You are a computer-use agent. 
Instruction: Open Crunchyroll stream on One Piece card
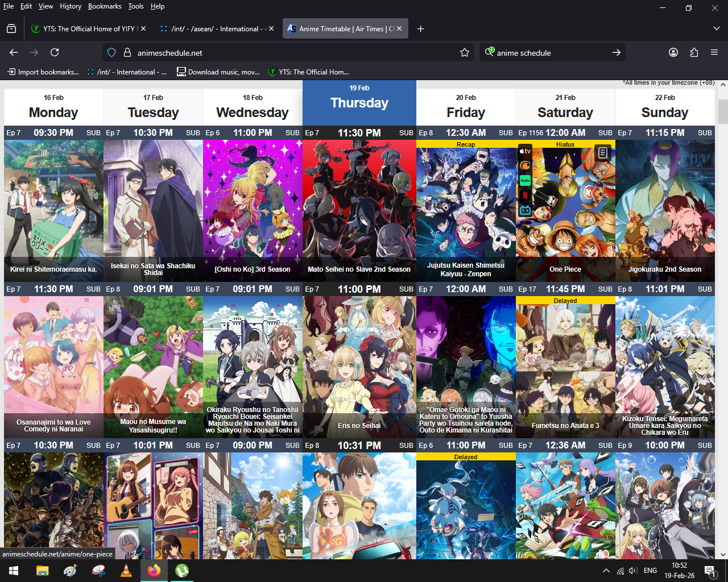(x=525, y=165)
